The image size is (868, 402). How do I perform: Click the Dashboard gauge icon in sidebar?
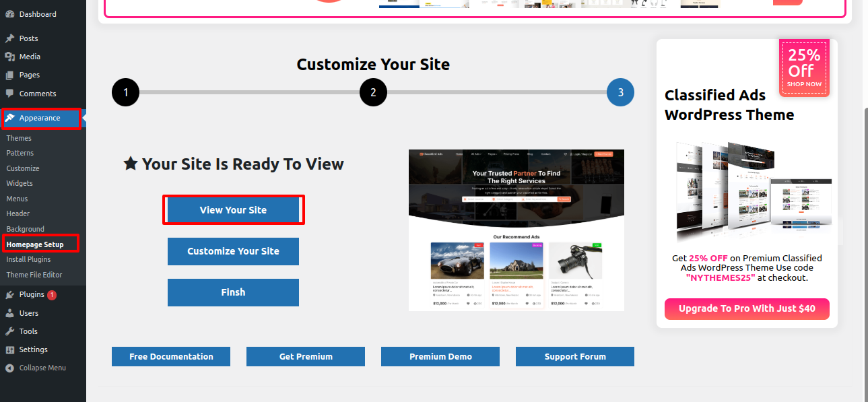9,14
